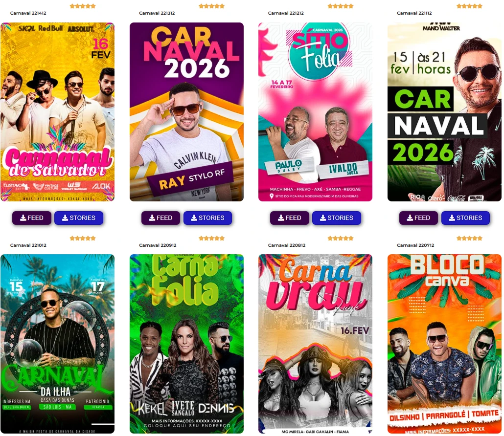Download STORIES version of Carnaval 221412
The height and width of the screenshot is (436, 504).
[x=79, y=218]
